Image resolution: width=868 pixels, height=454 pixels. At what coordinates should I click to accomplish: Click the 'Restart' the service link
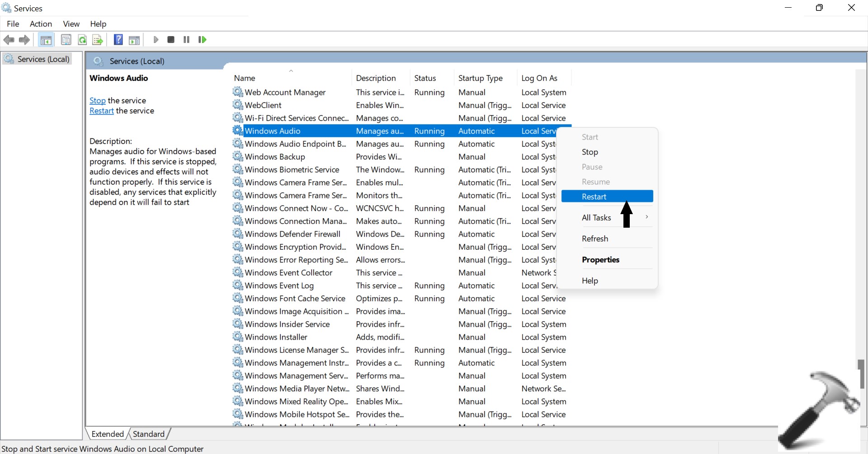(x=101, y=111)
